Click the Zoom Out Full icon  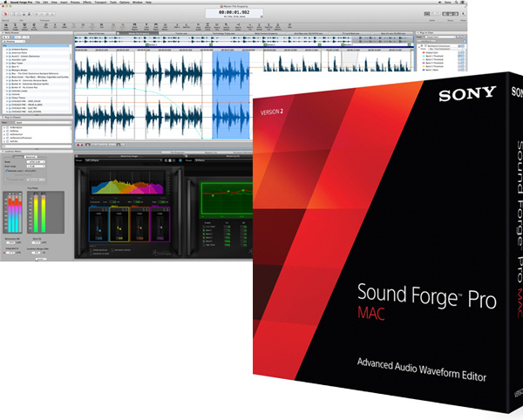click(x=268, y=27)
